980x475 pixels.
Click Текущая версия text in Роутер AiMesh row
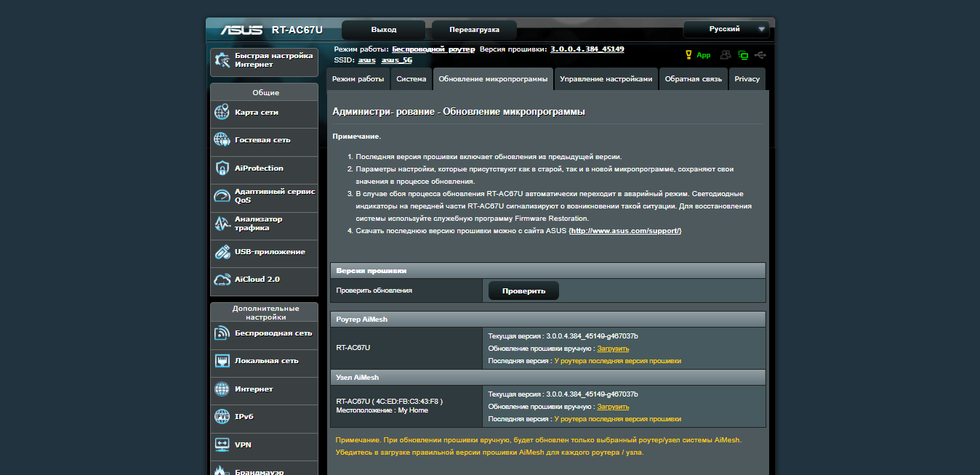tap(563, 336)
